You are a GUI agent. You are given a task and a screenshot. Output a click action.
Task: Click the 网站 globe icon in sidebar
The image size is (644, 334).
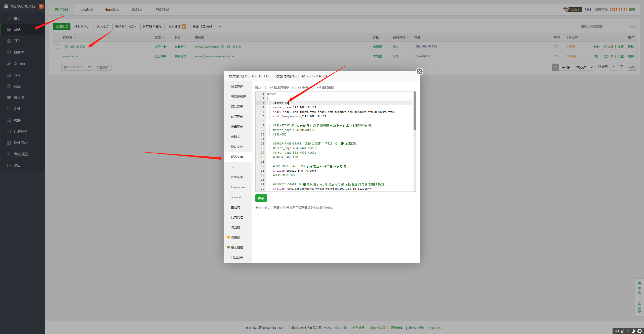coord(9,30)
